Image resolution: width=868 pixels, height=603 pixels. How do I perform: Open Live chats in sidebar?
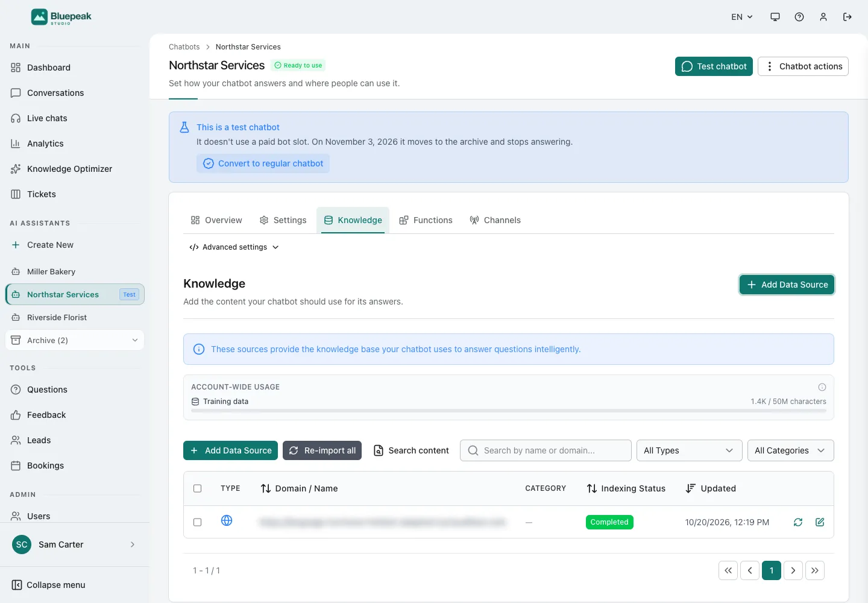[x=75, y=118]
